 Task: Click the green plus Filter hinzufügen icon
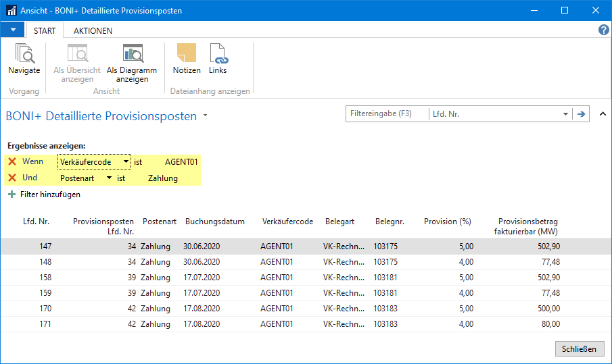11,194
